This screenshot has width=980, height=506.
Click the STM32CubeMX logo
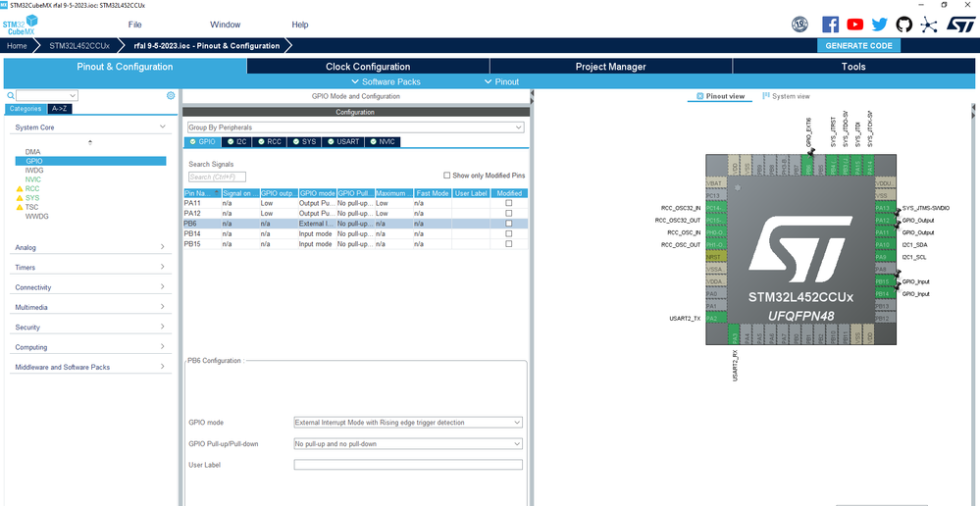click(20, 25)
